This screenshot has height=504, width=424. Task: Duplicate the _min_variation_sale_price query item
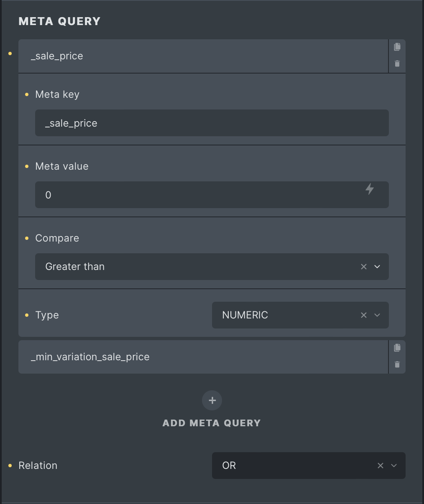397,348
